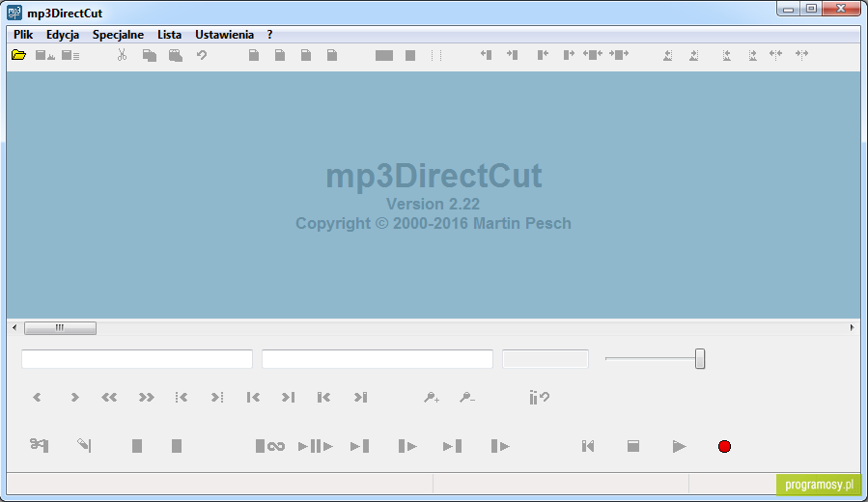Click the Stop button in transport controls
The width and height of the screenshot is (868, 502).
pos(633,446)
